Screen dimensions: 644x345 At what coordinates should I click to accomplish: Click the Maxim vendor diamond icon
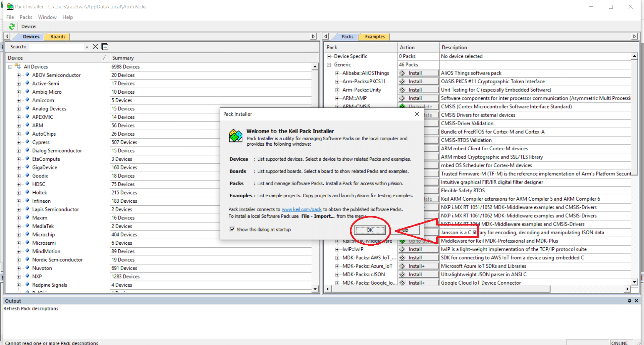click(28, 217)
